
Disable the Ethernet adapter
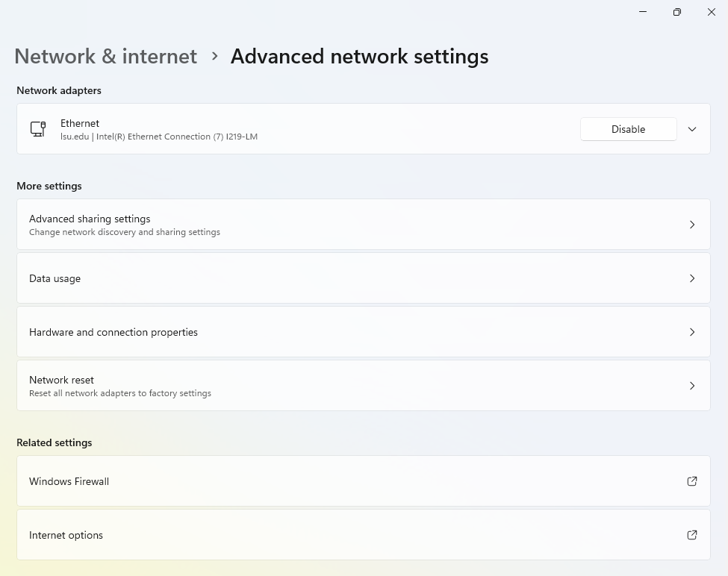pos(628,129)
